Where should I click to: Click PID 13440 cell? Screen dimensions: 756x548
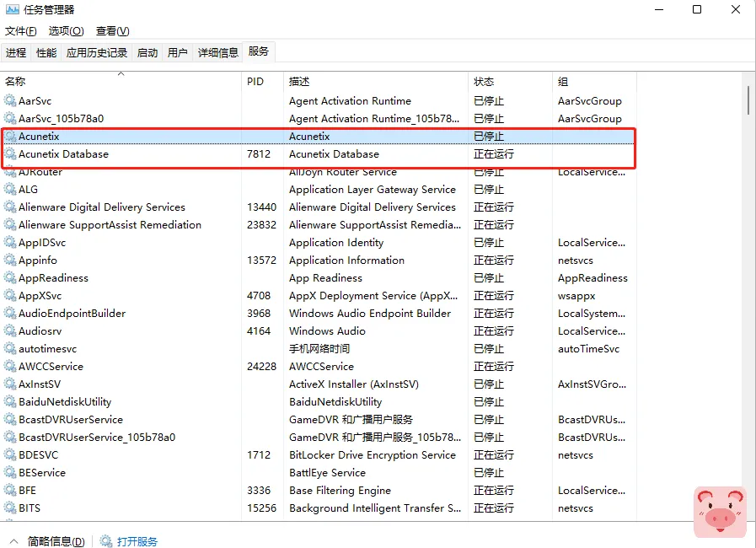click(x=261, y=207)
